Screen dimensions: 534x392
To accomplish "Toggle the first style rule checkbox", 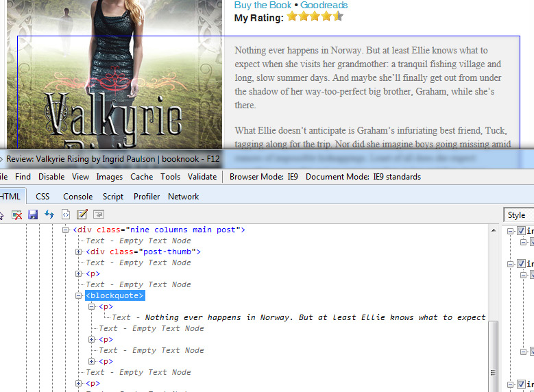I will pyautogui.click(x=521, y=231).
